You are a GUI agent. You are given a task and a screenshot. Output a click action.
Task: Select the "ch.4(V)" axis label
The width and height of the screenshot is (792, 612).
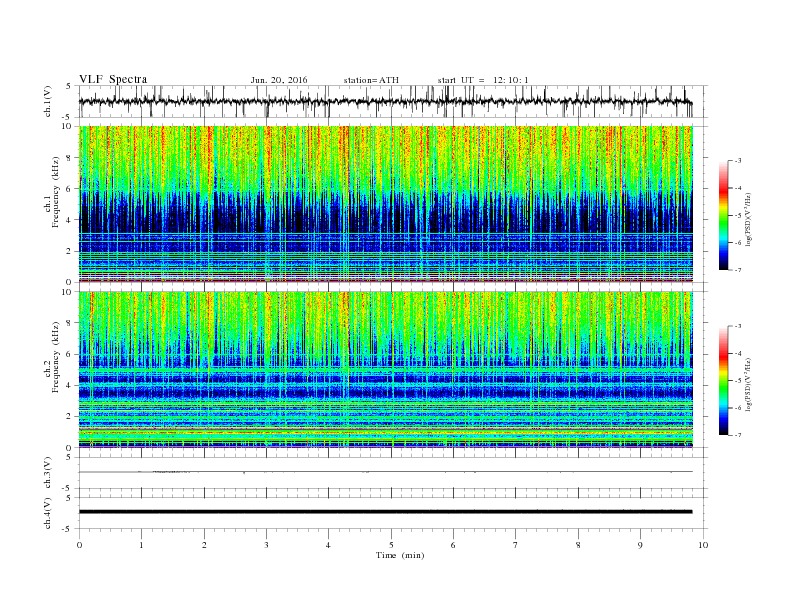(48, 513)
